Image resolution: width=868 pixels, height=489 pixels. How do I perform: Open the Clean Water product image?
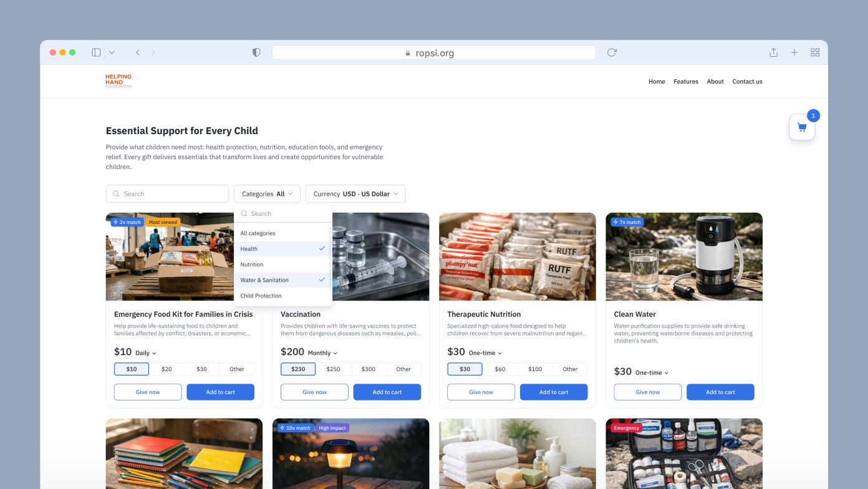click(684, 257)
